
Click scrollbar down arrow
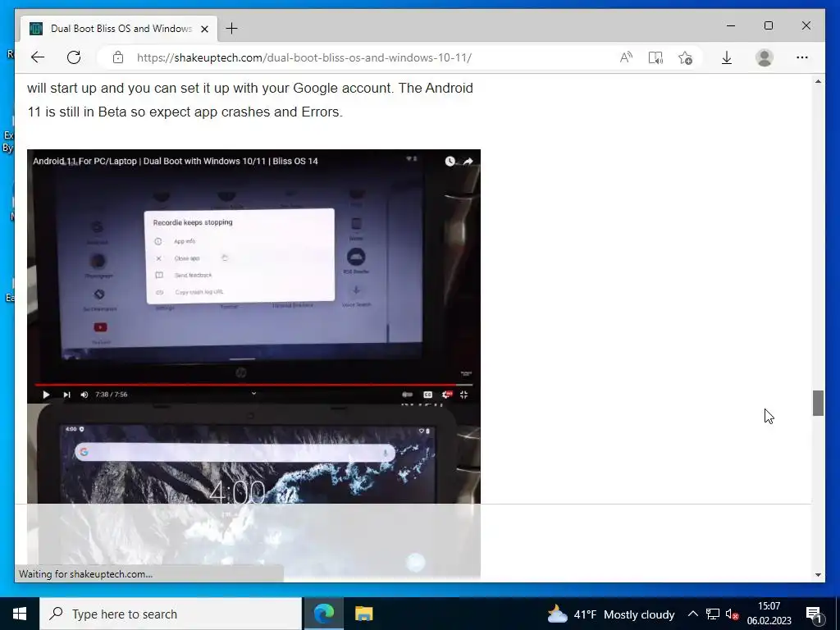pyautogui.click(x=818, y=575)
